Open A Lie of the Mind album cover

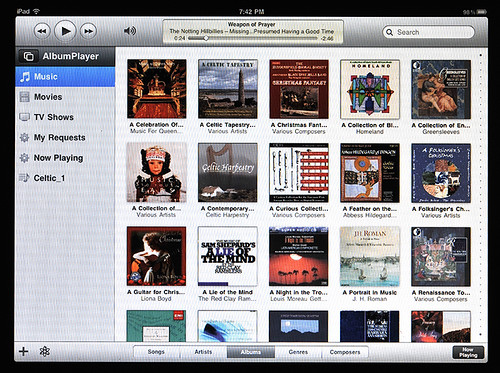tap(228, 256)
